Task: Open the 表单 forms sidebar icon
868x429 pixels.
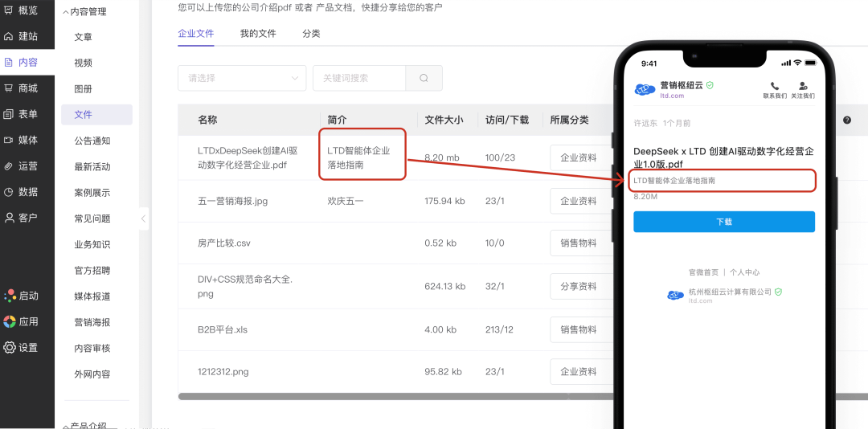Action: pos(8,114)
